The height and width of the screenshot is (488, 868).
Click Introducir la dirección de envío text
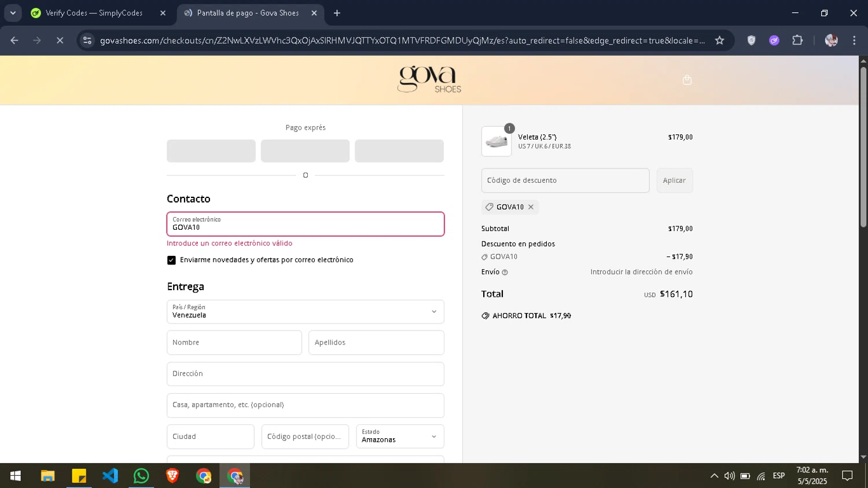click(641, 272)
